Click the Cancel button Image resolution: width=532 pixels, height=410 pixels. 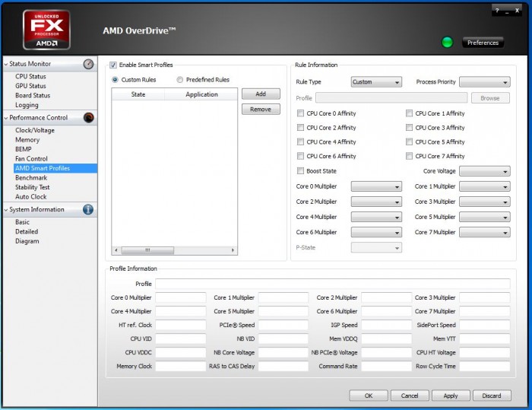[410, 396]
